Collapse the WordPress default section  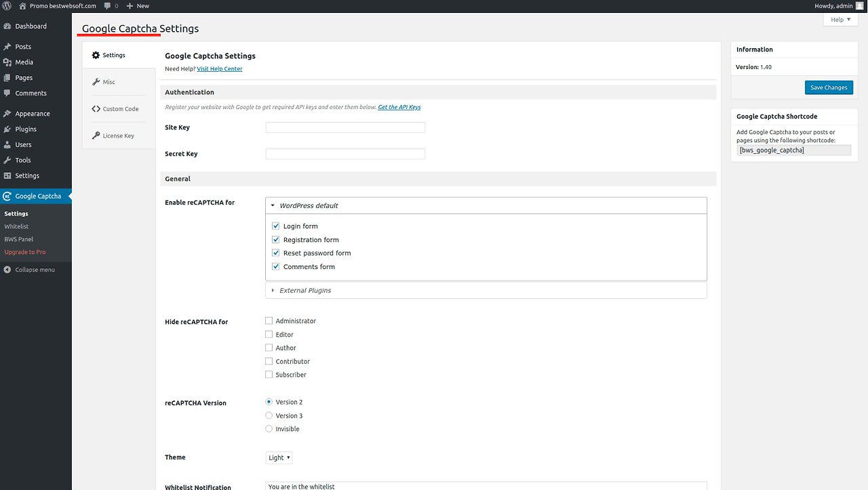486,205
